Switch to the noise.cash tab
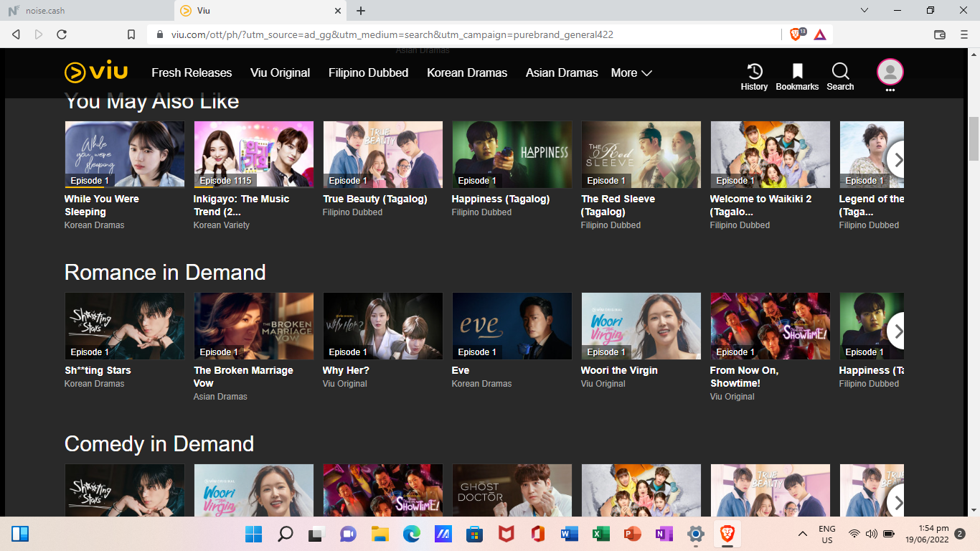 (x=86, y=11)
